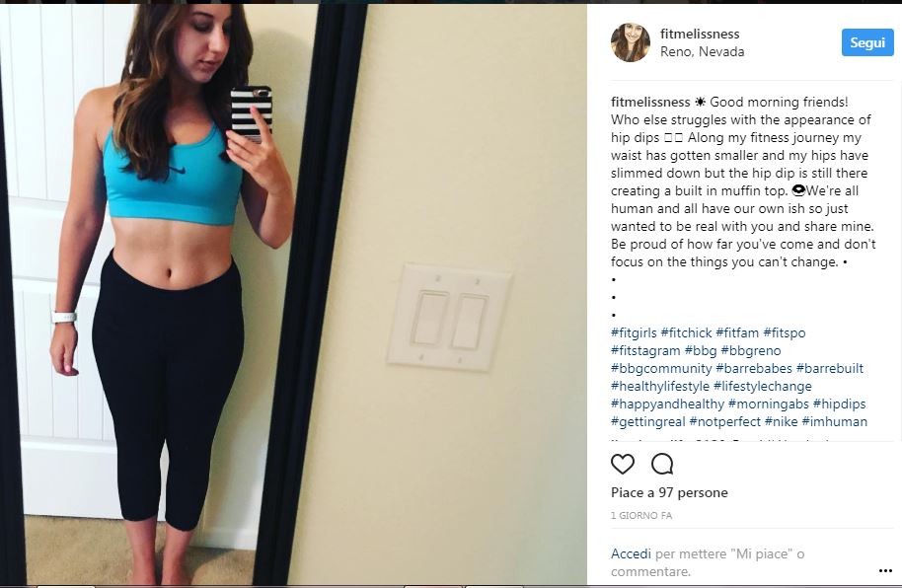Open fitmelissness profile picture avatar
Image resolution: width=902 pixels, height=588 pixels.
point(630,42)
